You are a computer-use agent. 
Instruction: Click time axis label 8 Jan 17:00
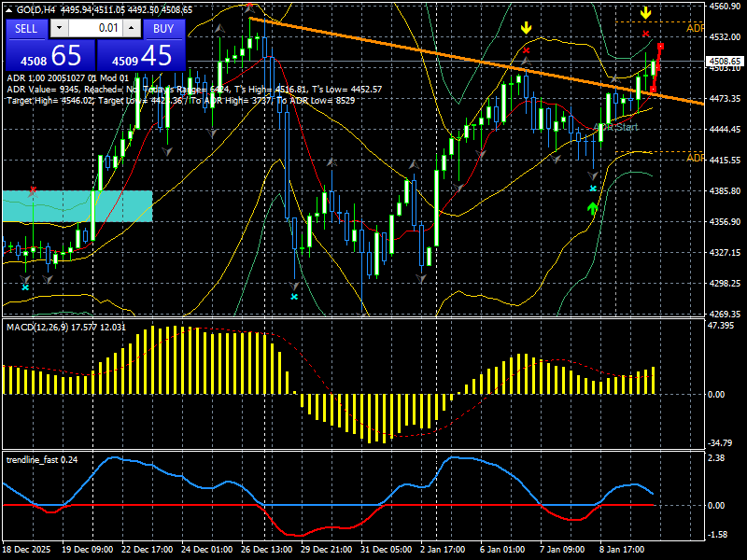coord(622,549)
